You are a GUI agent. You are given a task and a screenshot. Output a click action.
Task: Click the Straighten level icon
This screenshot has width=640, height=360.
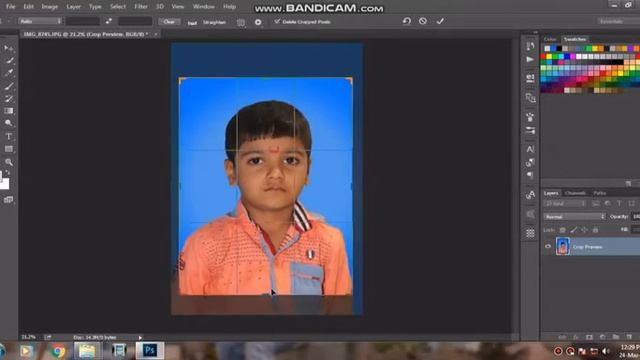click(x=192, y=23)
